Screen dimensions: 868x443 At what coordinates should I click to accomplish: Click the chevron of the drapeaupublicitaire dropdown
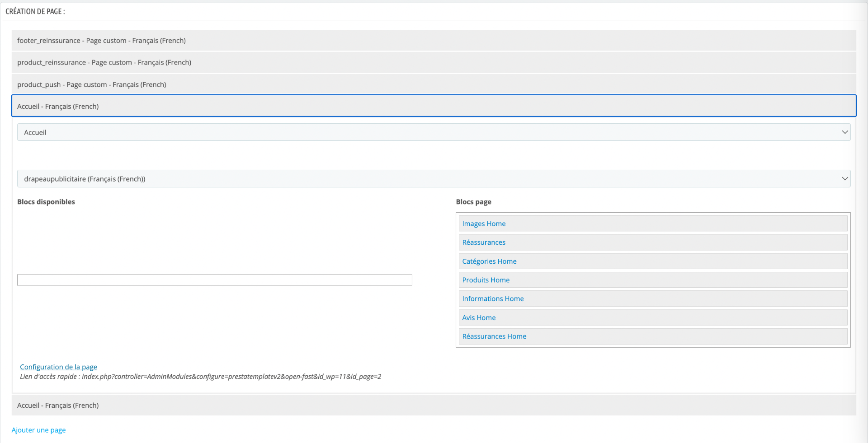(844, 179)
